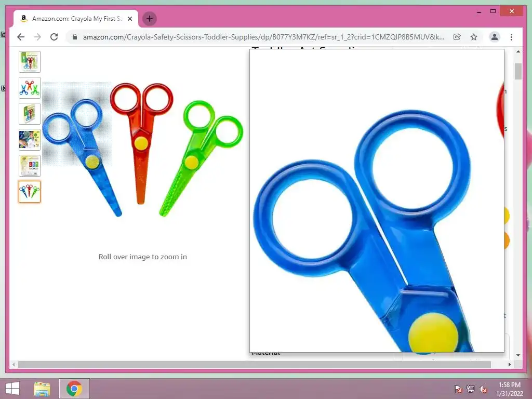Show fourth thumbnail of child crafting

tap(30, 140)
